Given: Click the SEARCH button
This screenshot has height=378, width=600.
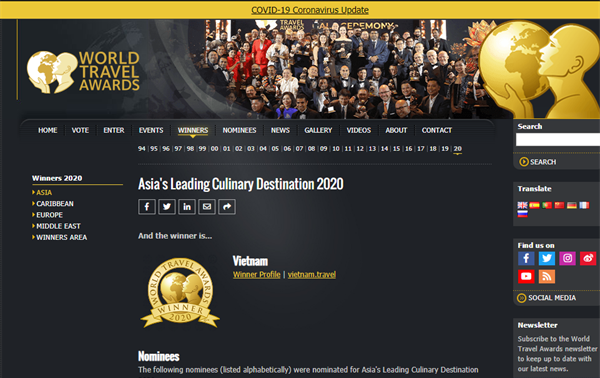Looking at the screenshot, I should click(538, 162).
